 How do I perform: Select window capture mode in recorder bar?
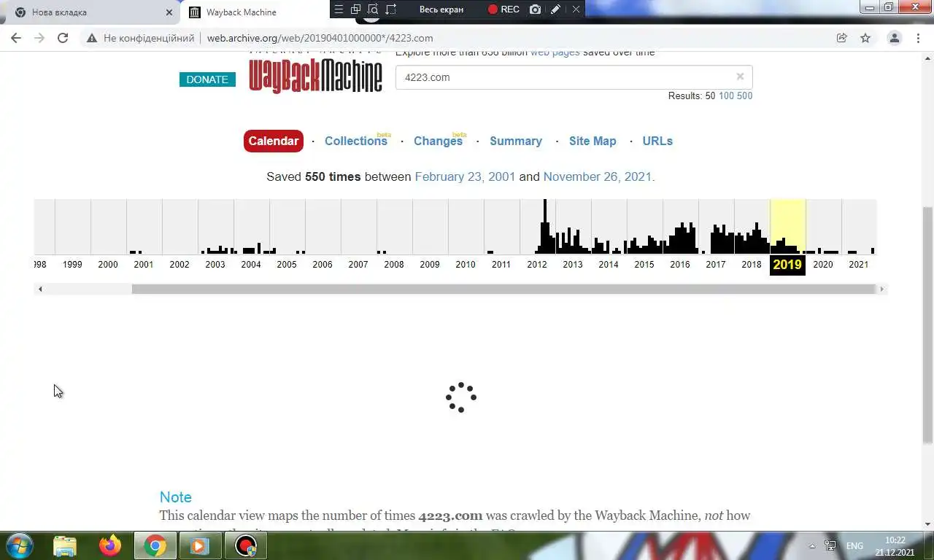(355, 9)
